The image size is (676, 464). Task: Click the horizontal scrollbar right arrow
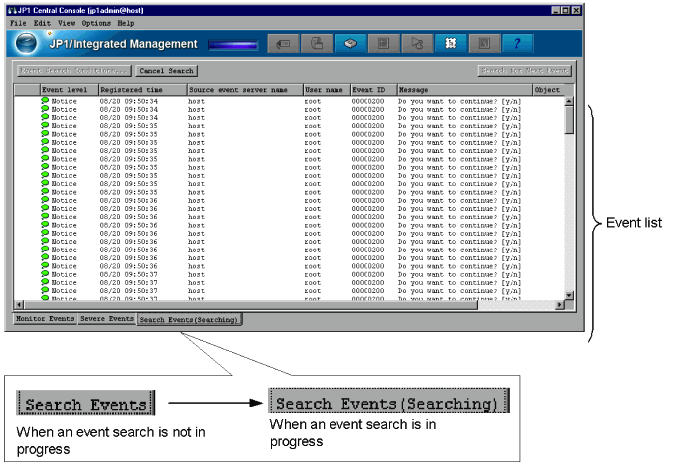[557, 304]
